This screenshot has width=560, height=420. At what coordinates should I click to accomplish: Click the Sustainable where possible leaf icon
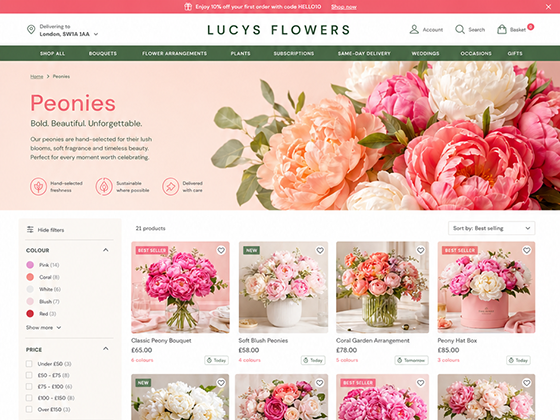(x=104, y=186)
